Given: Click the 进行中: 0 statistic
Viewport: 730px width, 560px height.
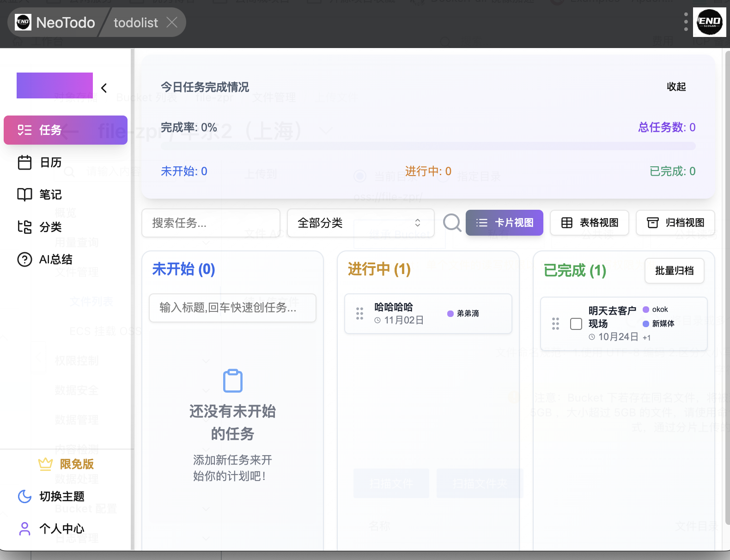Looking at the screenshot, I should (428, 171).
